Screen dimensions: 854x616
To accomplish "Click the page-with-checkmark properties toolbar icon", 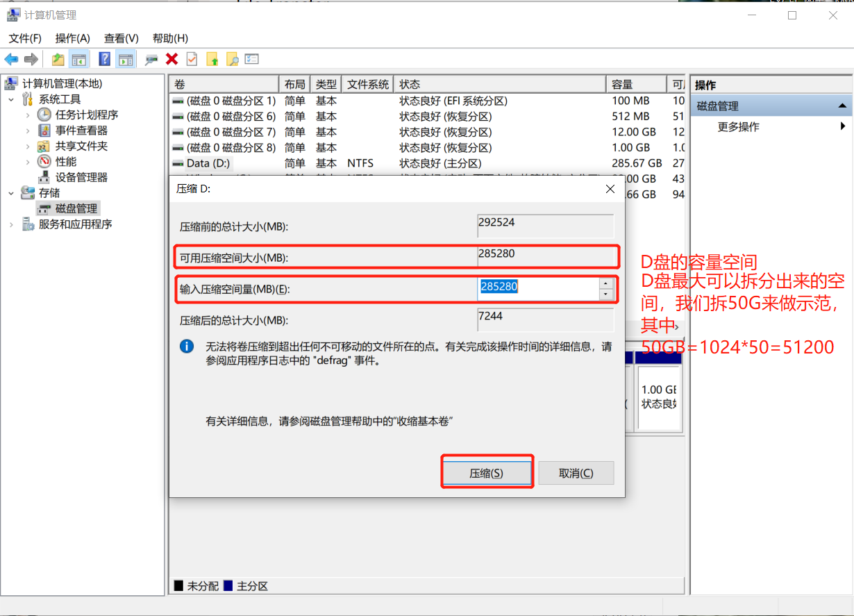I will click(x=192, y=60).
